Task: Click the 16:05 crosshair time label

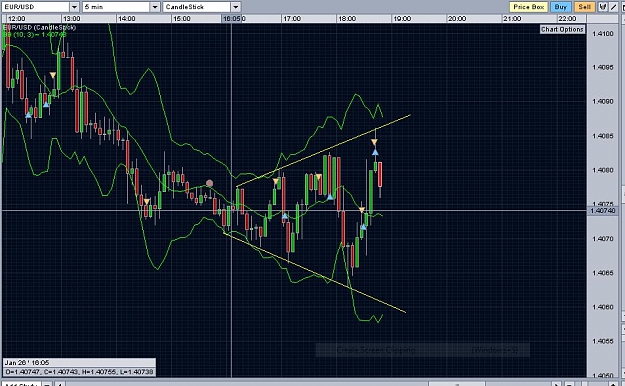Action: point(232,19)
